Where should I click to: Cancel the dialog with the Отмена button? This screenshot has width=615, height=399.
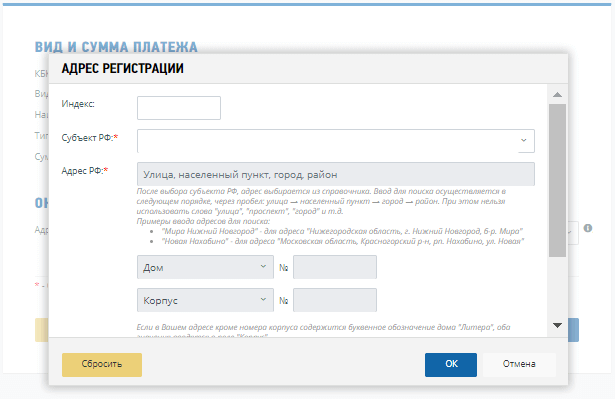[519, 364]
